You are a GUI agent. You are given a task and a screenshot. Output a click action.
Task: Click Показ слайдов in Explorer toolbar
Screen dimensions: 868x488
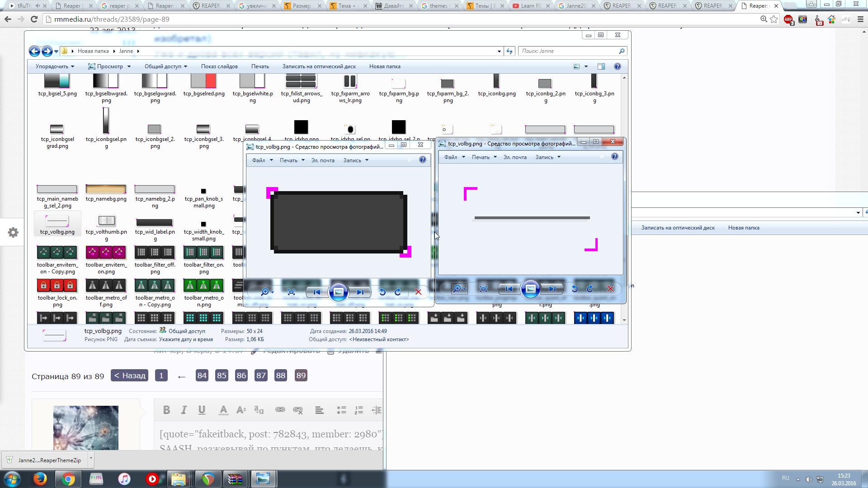click(219, 66)
